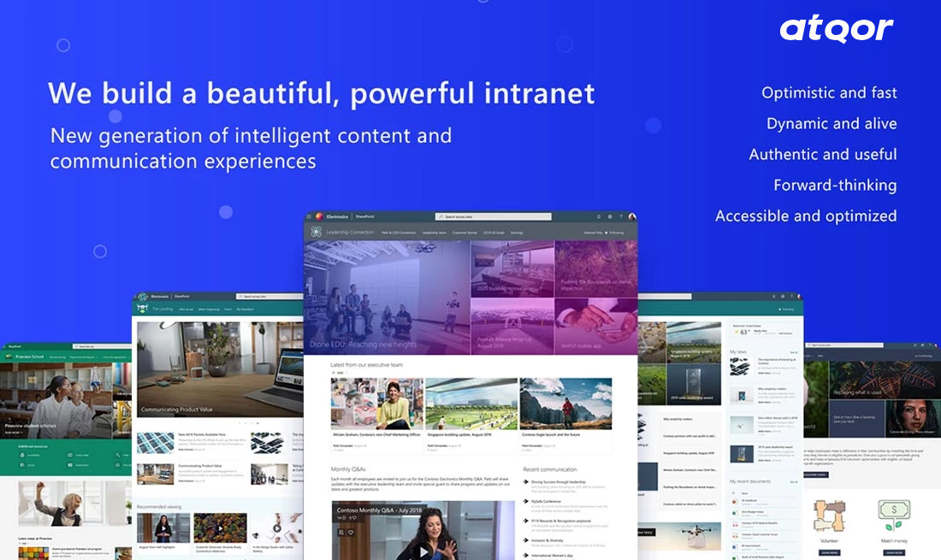The height and width of the screenshot is (560, 941).
Task: Open settings gear in Leadership Connection window
Action: [x=610, y=216]
